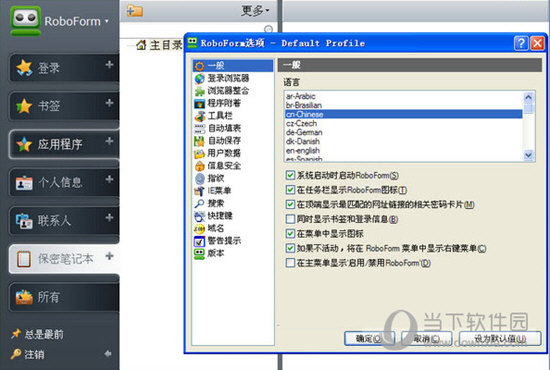The height and width of the screenshot is (370, 550).
Task: Select 工具栏 options category
Action: 214,116
